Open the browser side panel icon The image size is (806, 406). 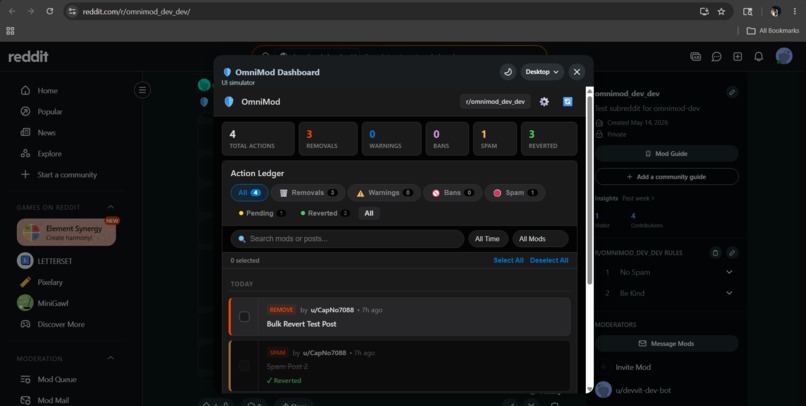748,11
